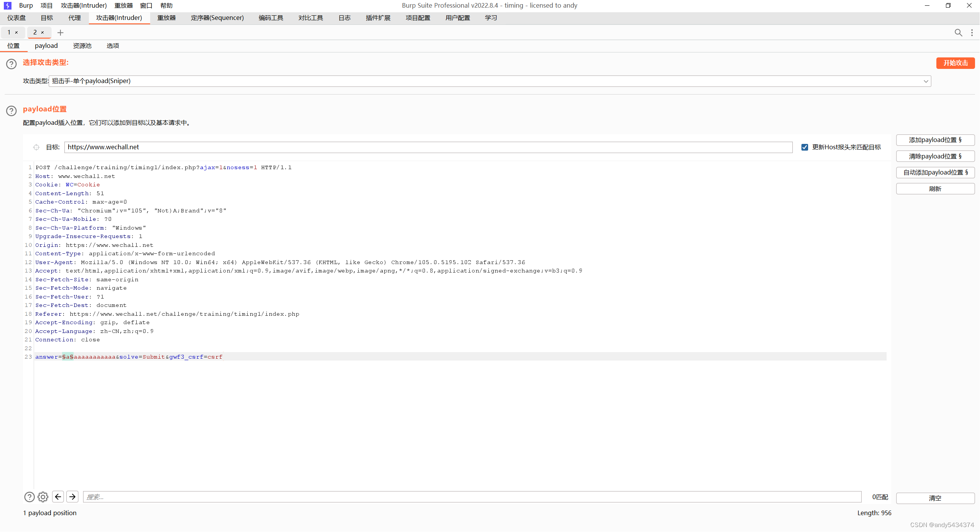The width and height of the screenshot is (980, 532).
Task: Close Intruder tab 1 with its x
Action: point(16,33)
